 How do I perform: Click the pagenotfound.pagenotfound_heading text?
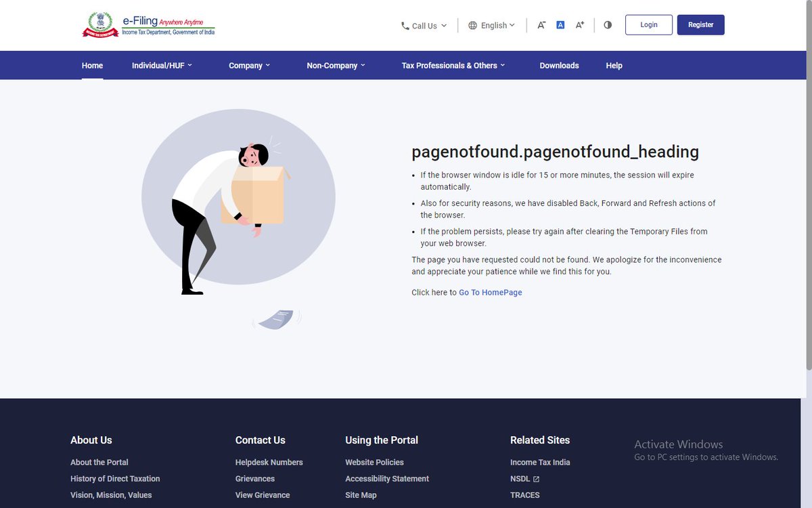click(x=555, y=152)
